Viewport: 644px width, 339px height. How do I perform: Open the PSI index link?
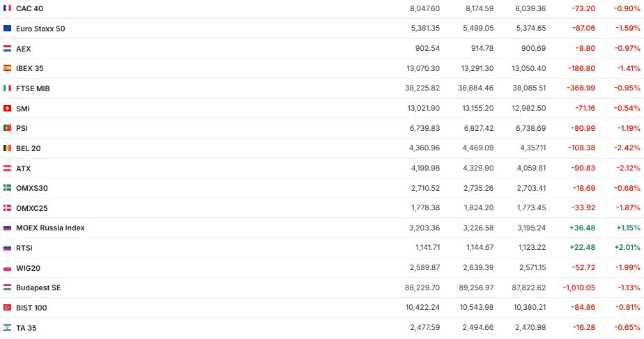point(22,128)
